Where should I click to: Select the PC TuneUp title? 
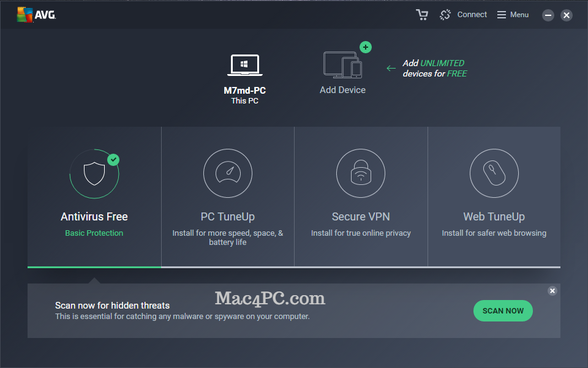click(228, 217)
